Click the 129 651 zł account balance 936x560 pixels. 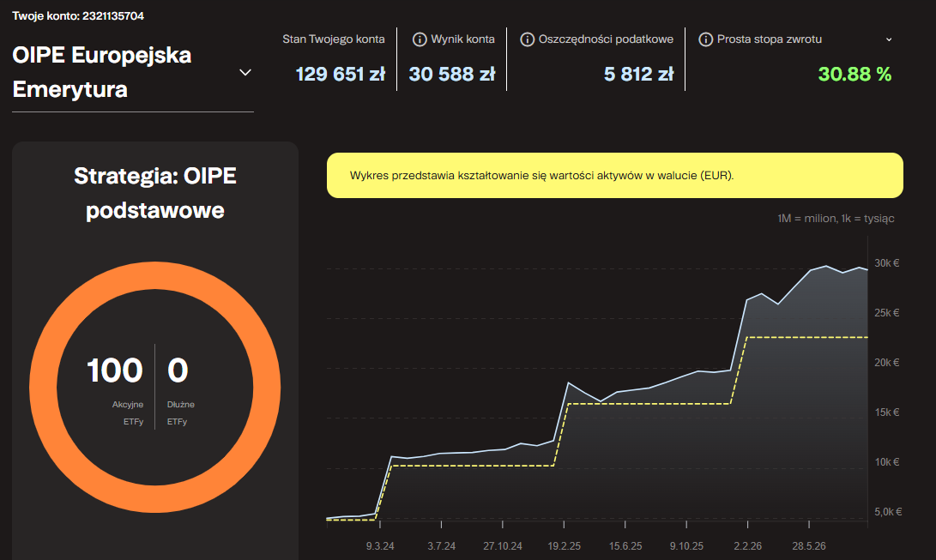(341, 74)
